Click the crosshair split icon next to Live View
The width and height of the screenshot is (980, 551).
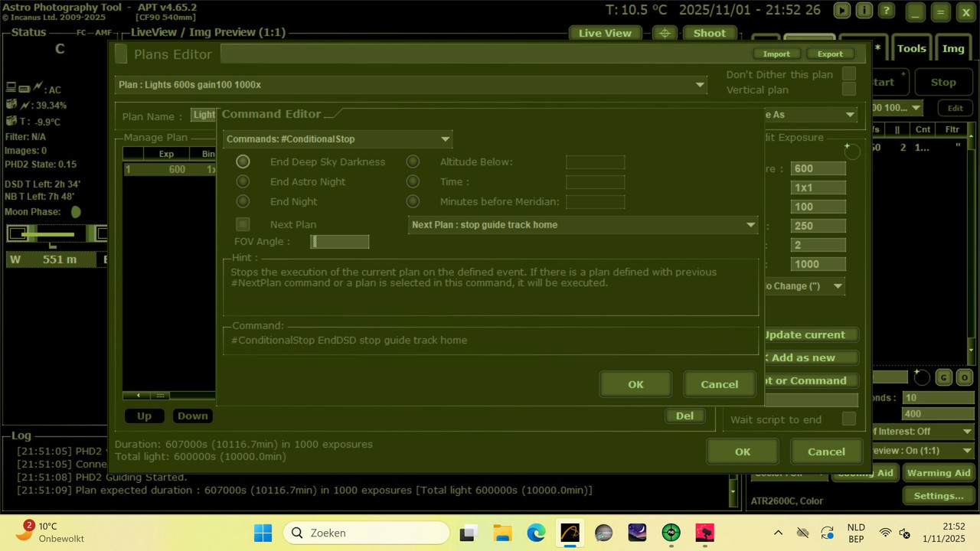point(663,33)
